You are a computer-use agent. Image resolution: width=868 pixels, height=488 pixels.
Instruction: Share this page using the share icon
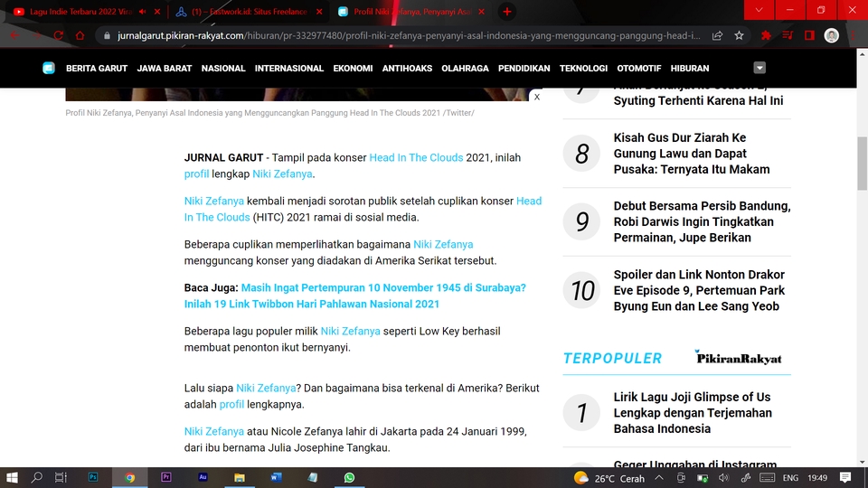click(x=717, y=35)
